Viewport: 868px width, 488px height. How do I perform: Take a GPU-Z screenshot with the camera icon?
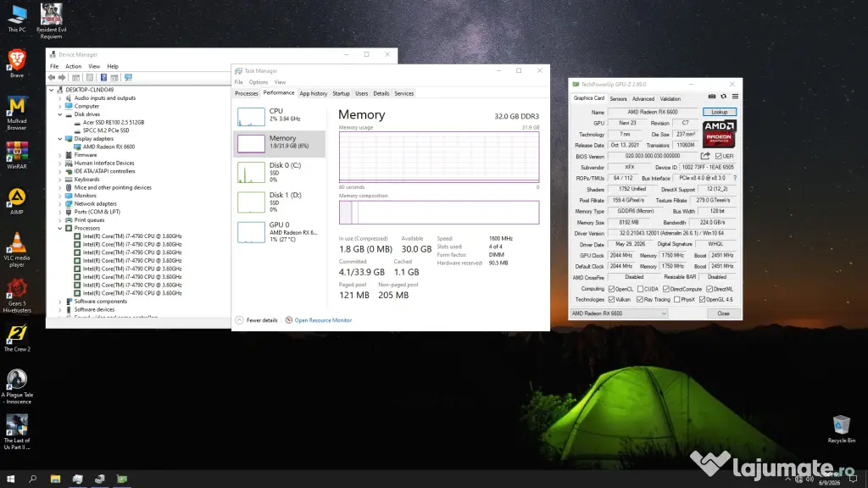click(712, 97)
